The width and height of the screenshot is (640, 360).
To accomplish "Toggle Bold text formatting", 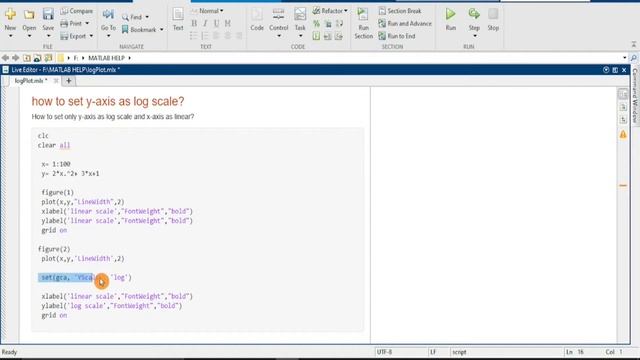I will pyautogui.click(x=194, y=23).
